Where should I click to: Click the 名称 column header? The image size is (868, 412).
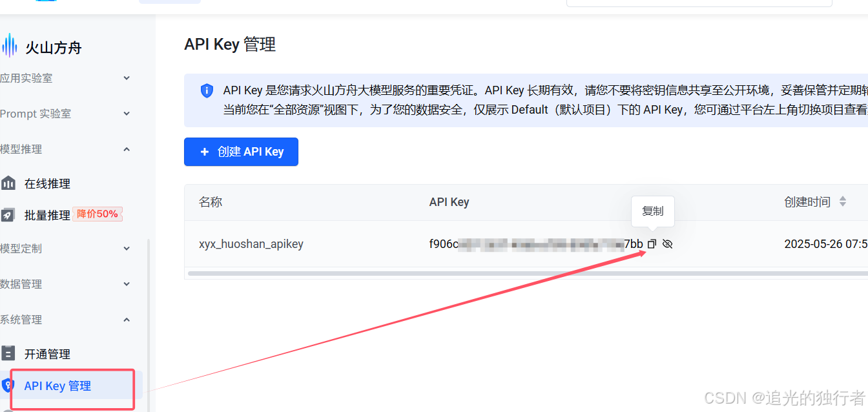(211, 202)
